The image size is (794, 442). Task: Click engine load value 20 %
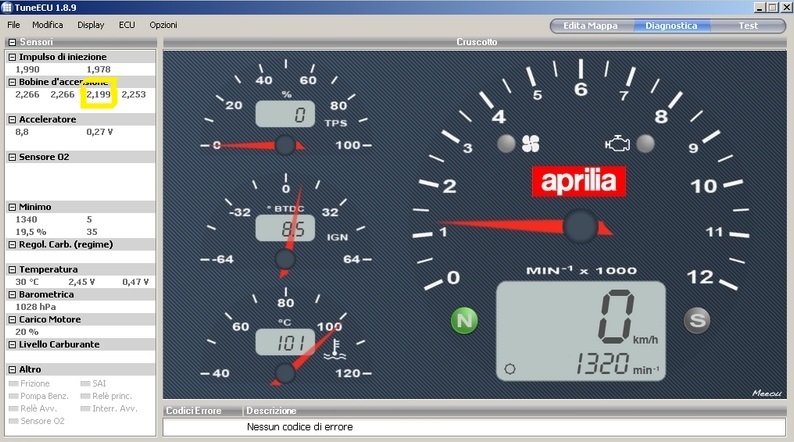[27, 332]
